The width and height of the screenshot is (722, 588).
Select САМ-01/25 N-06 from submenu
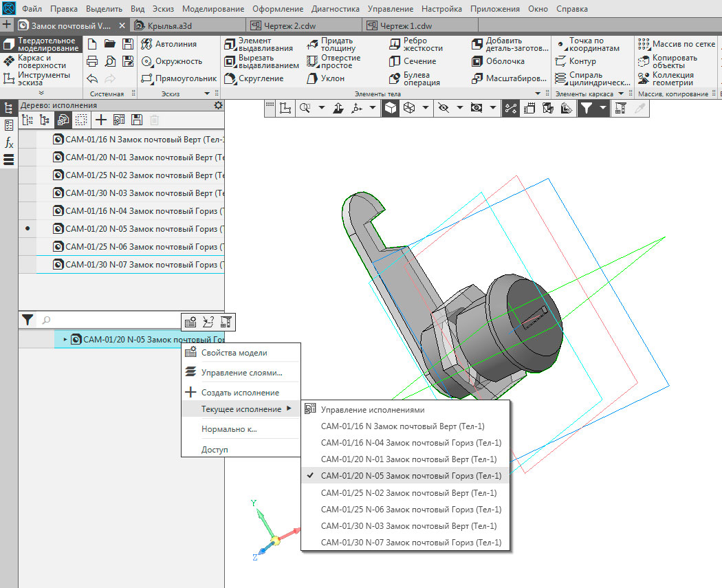(411, 510)
